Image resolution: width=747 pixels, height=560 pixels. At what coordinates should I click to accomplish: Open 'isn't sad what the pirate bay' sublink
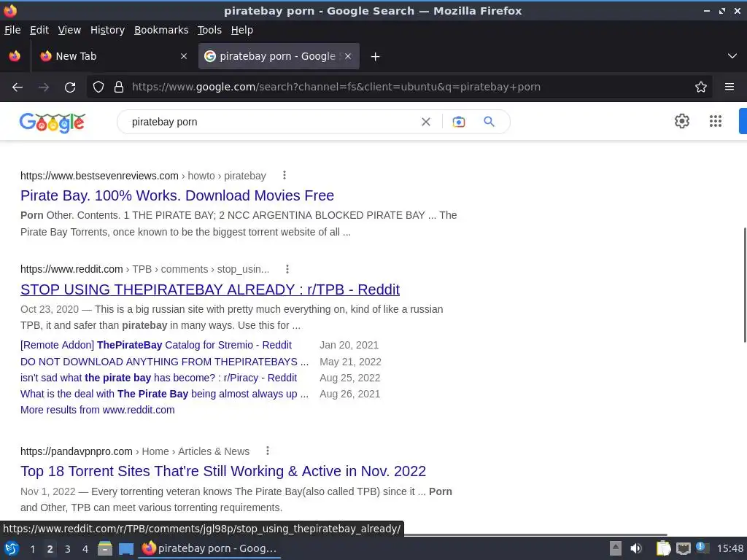click(158, 378)
